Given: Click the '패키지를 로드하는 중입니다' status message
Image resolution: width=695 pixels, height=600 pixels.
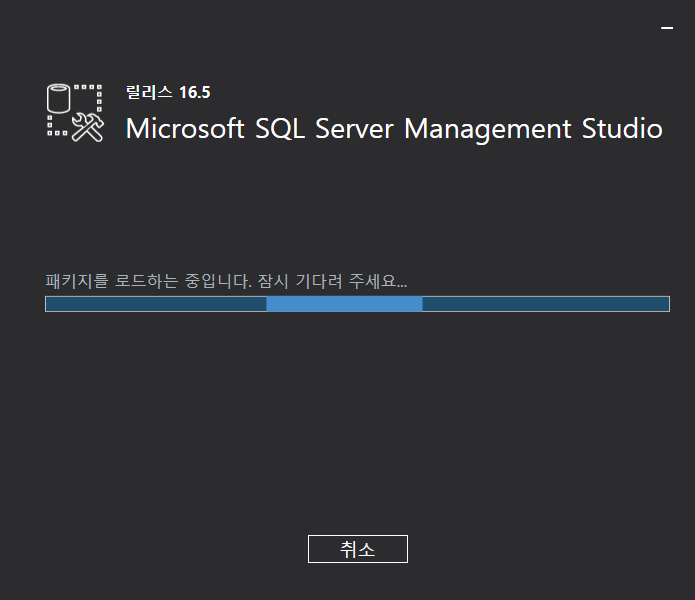Looking at the screenshot, I should pyautogui.click(x=226, y=281).
